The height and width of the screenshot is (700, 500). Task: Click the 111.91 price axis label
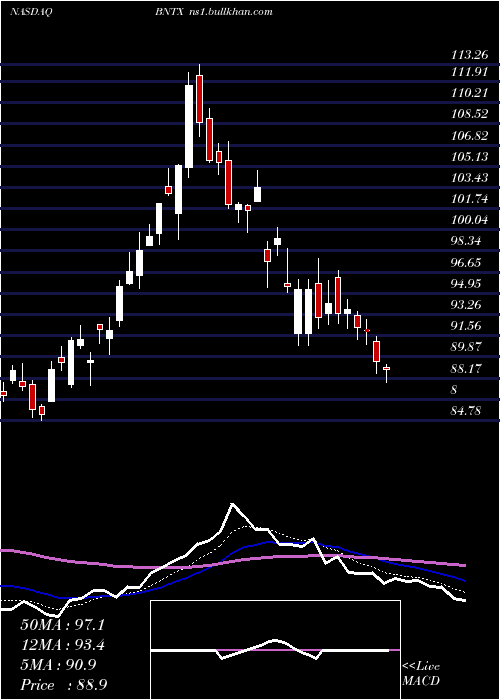coord(469,72)
